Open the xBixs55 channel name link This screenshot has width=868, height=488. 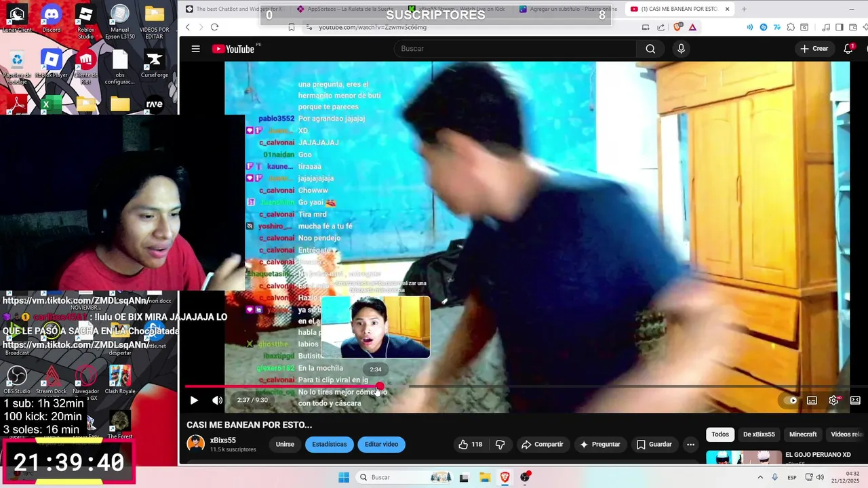(x=223, y=441)
